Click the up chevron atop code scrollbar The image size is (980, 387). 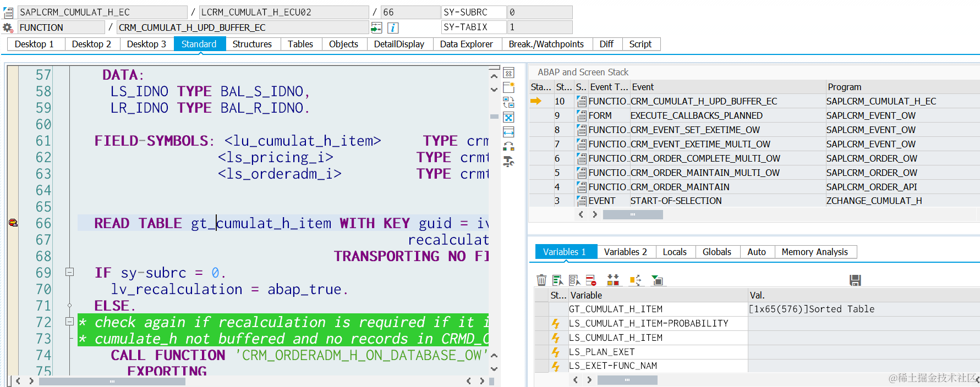(494, 76)
